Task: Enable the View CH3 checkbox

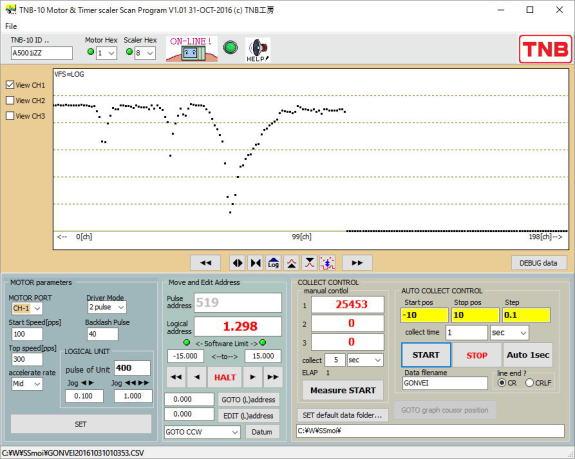Action: (10, 115)
